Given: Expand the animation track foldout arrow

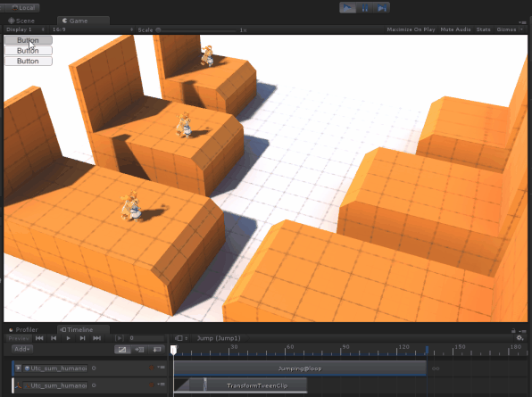Looking at the screenshot, I should click(x=19, y=368).
